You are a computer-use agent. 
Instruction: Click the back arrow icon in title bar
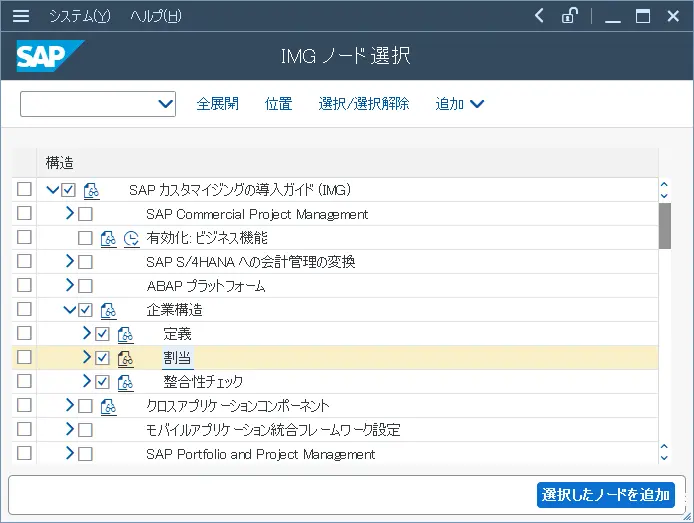tap(539, 16)
